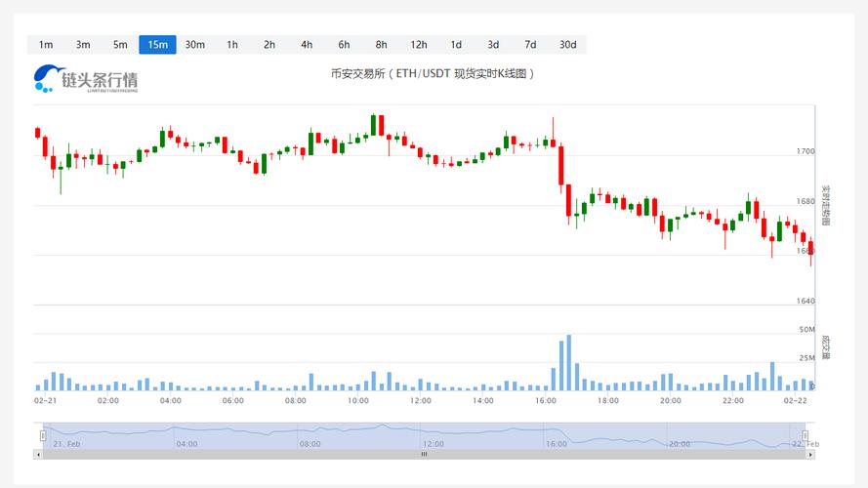Click left handle of time range selector

42,435
